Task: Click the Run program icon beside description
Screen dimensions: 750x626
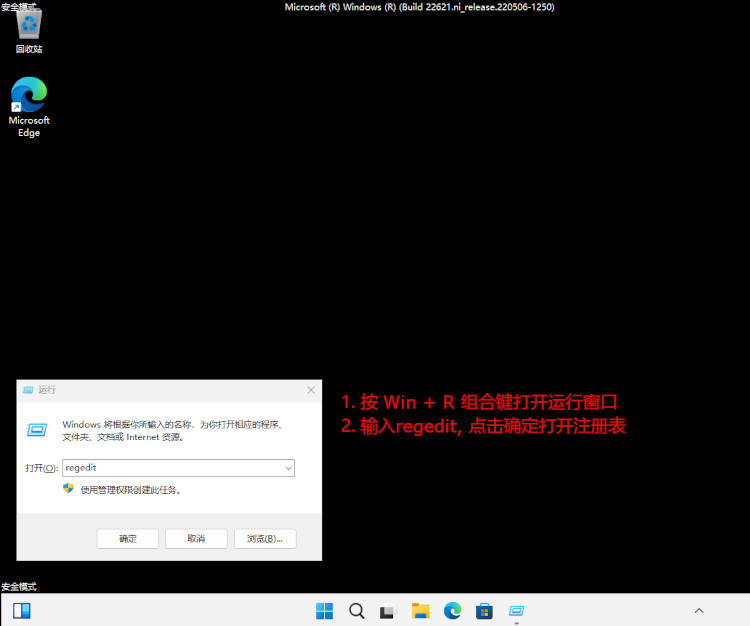Action: click(37, 429)
